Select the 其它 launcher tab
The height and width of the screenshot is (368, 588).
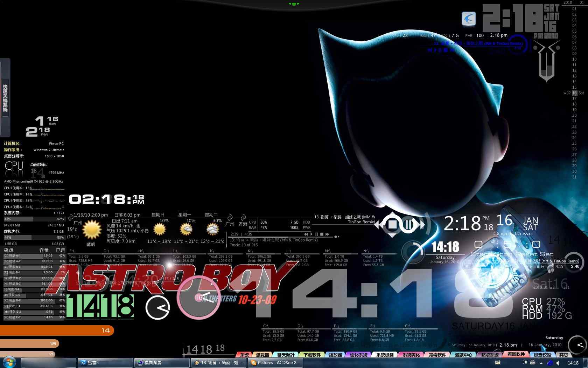[x=563, y=355]
